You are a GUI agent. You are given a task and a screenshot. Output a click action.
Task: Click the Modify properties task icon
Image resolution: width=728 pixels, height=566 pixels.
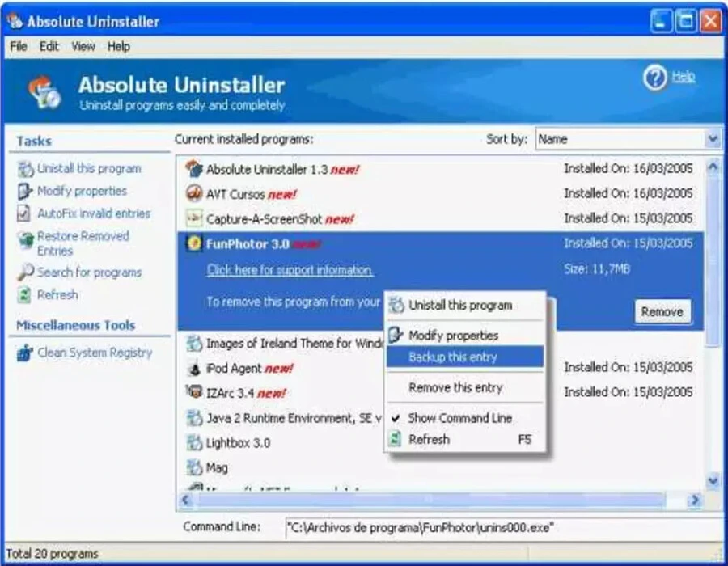(x=24, y=191)
